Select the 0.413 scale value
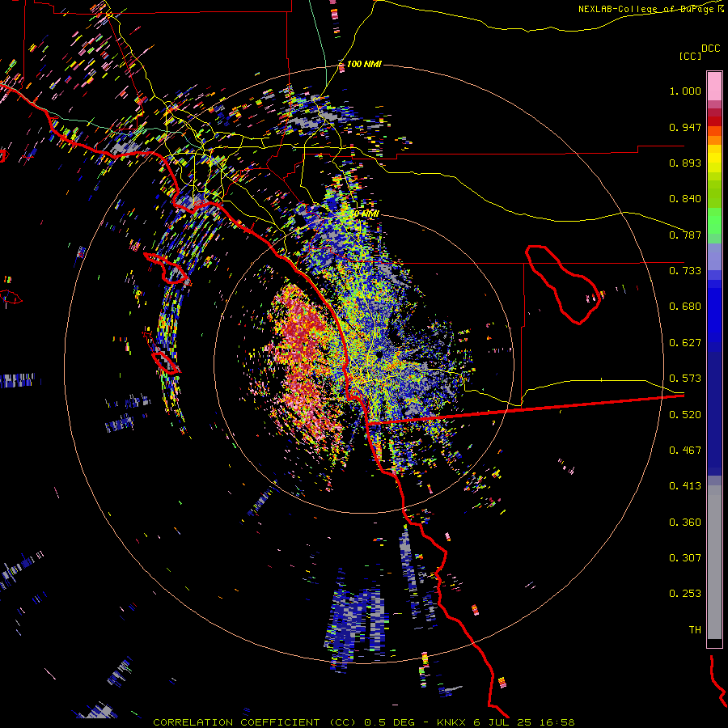The height and width of the screenshot is (728, 728). 685,486
